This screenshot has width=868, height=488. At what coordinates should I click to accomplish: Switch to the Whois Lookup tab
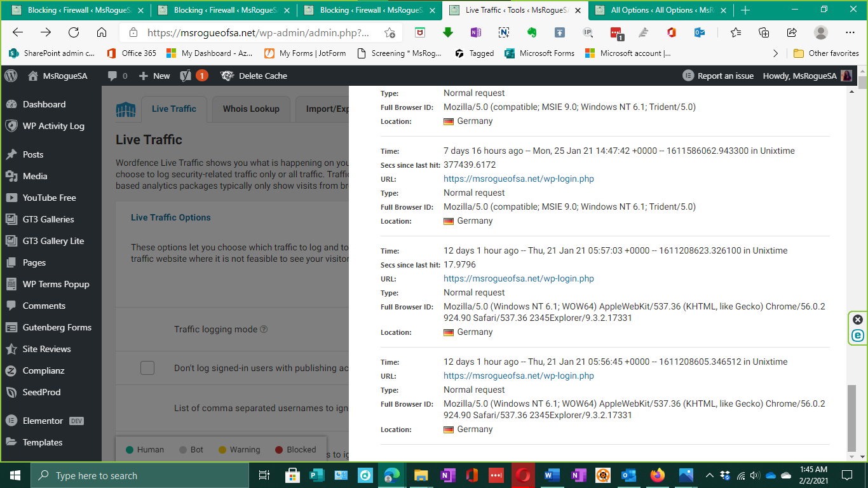(251, 109)
